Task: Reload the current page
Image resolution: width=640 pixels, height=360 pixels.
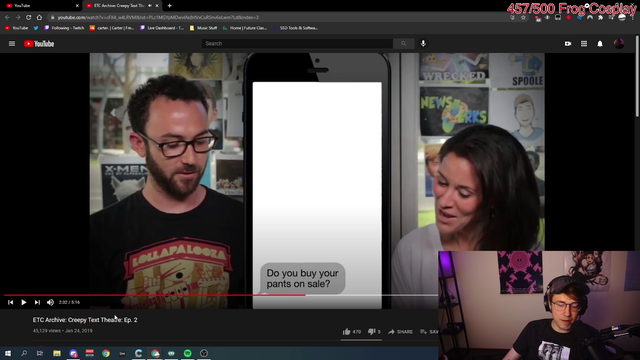Action: (29, 18)
